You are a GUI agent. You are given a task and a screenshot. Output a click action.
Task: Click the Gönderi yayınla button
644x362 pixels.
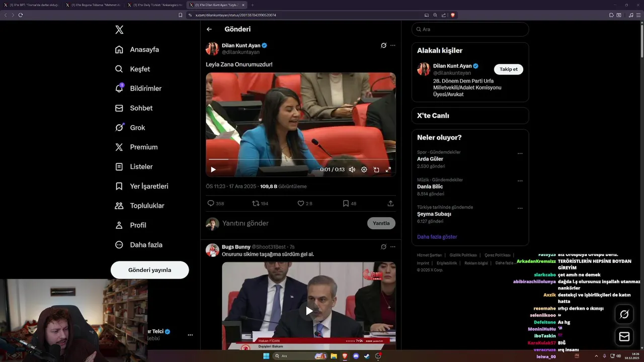click(150, 270)
